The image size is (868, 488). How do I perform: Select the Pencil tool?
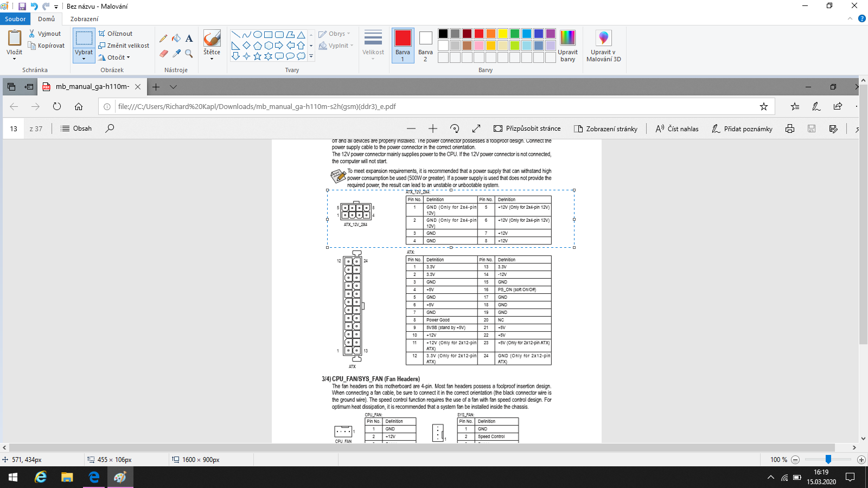(x=163, y=38)
